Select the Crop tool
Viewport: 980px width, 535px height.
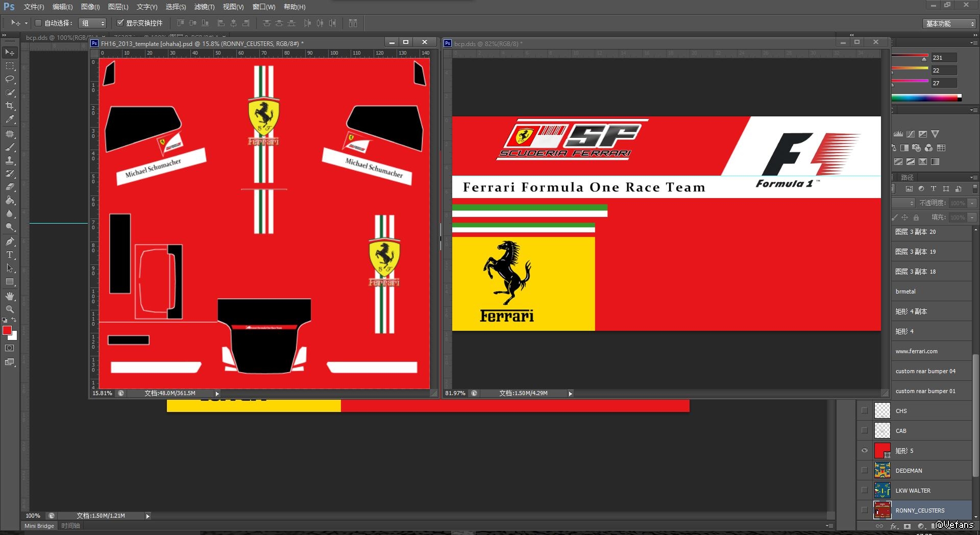[x=10, y=106]
